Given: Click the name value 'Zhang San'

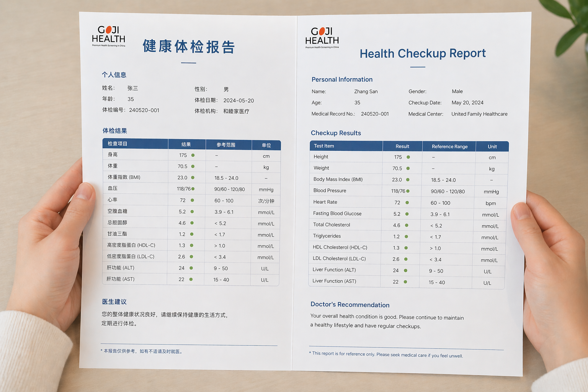Looking at the screenshot, I should click(366, 91).
